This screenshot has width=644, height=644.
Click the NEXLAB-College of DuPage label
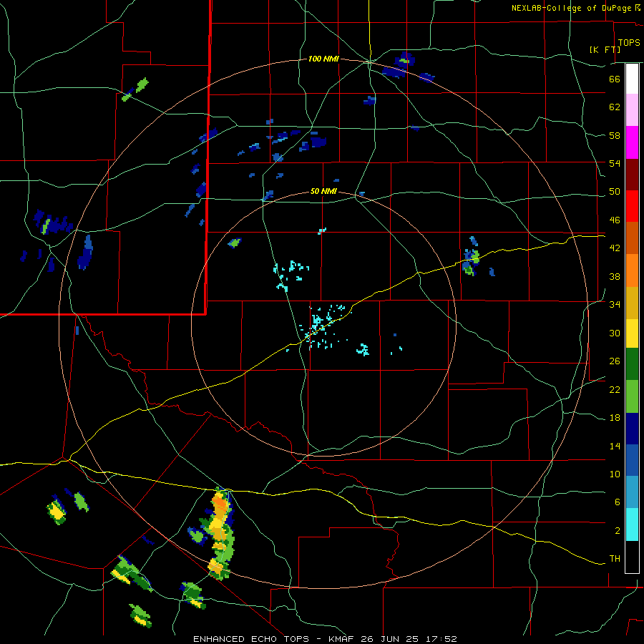pos(572,8)
